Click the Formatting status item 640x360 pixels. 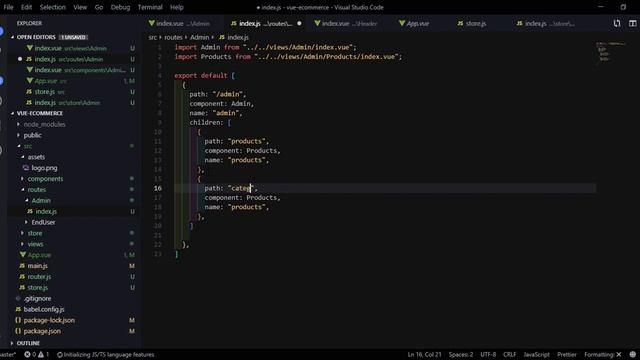pos(602,355)
